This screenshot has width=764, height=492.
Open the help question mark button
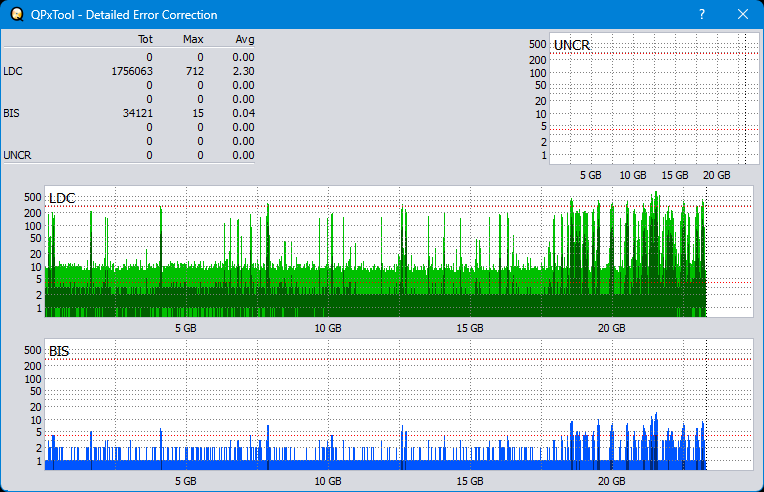tap(702, 14)
